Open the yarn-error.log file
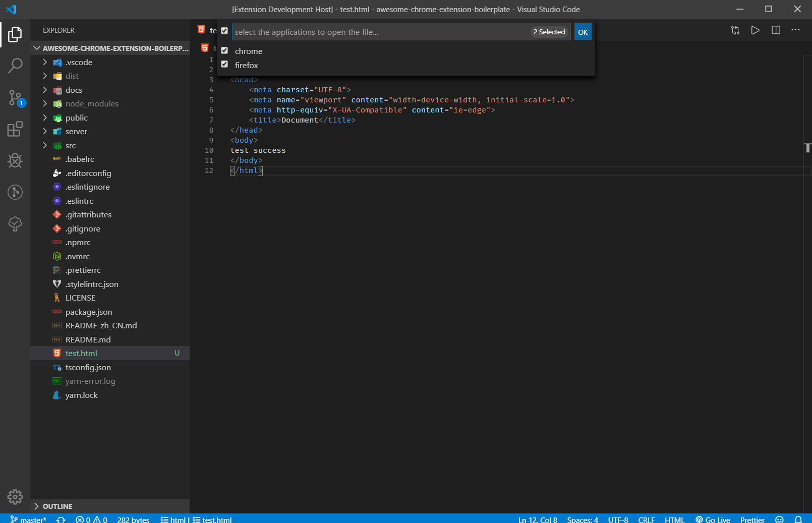The height and width of the screenshot is (523, 812). pos(110,381)
